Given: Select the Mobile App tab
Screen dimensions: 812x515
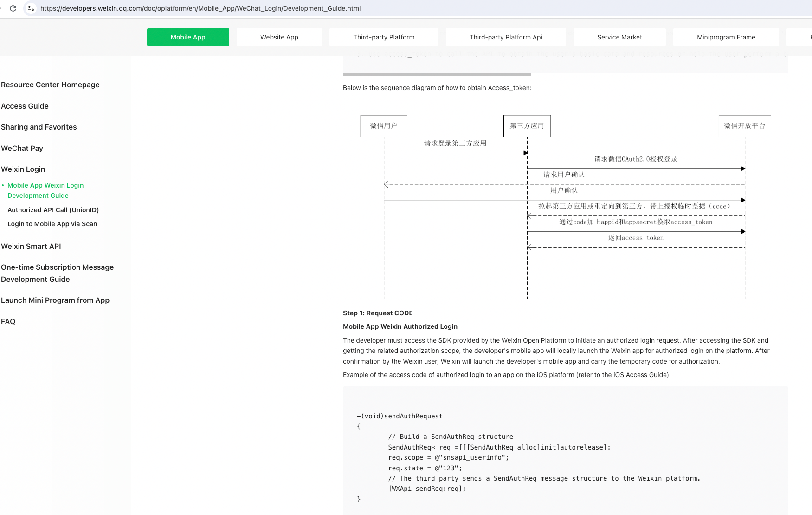Looking at the screenshot, I should coord(188,37).
